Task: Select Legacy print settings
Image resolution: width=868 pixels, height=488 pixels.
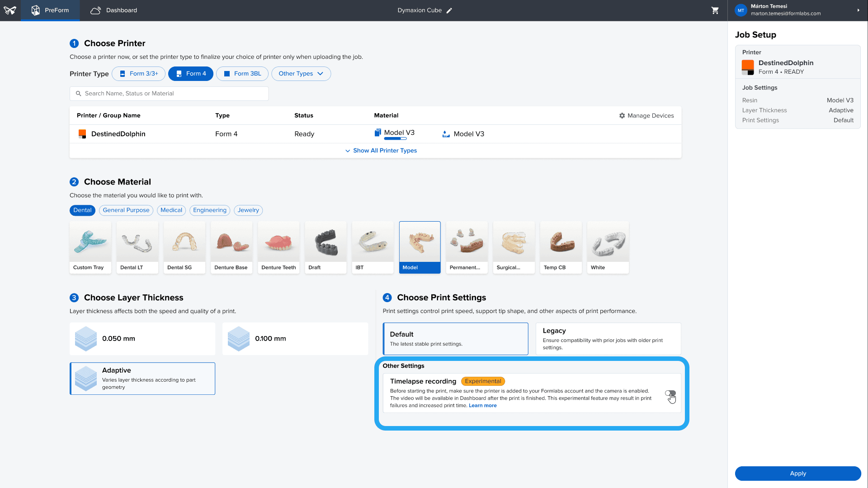Action: point(608,339)
